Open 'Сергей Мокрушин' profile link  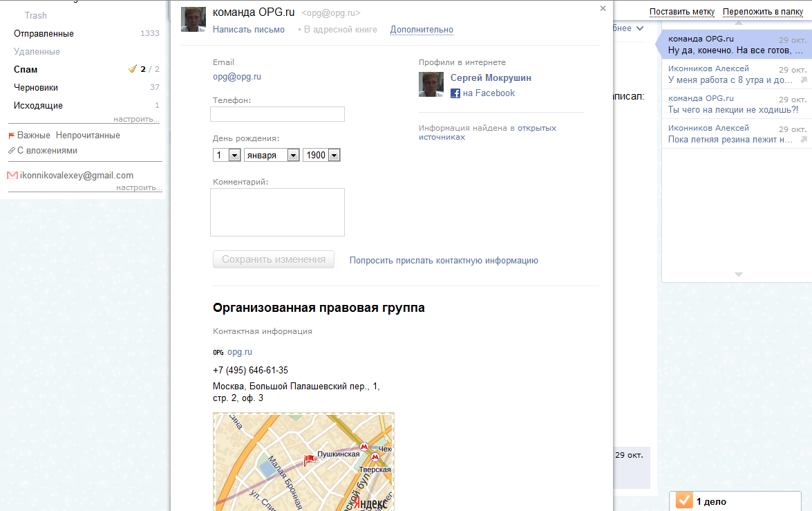click(x=491, y=77)
